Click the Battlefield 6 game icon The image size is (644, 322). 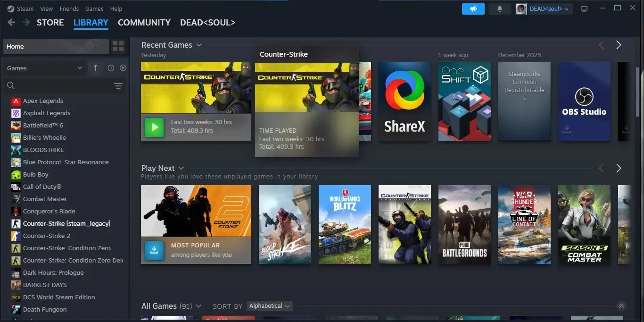pyautogui.click(x=16, y=126)
